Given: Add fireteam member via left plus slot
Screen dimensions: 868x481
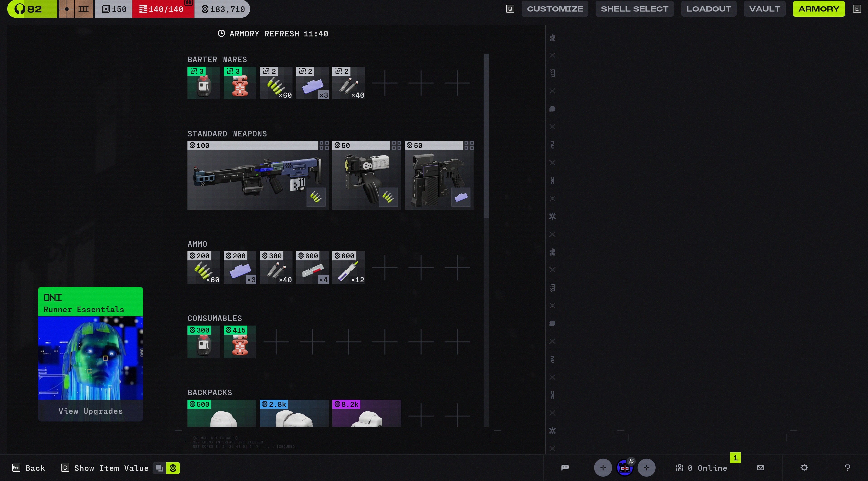Looking at the screenshot, I should (603, 467).
